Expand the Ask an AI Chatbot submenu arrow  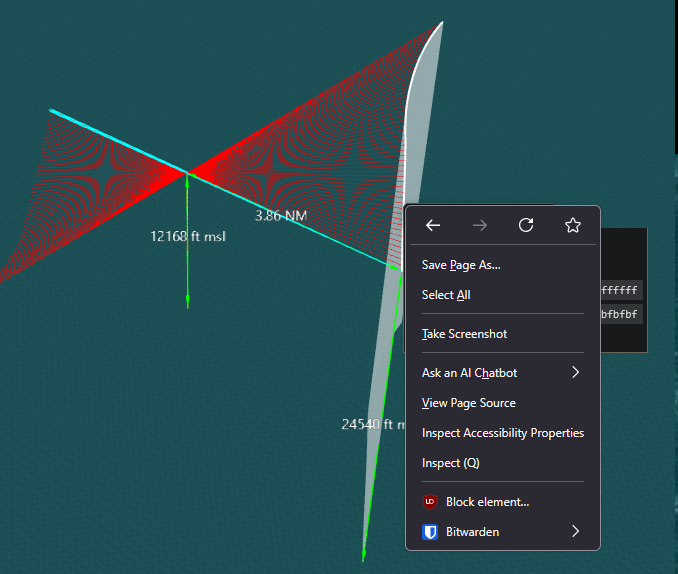pos(575,373)
